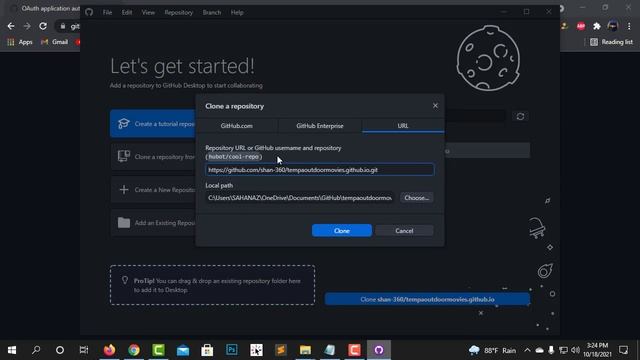The width and height of the screenshot is (640, 360).
Task: Click the taskbar clock showing 3:24 PM
Action: 597,350
